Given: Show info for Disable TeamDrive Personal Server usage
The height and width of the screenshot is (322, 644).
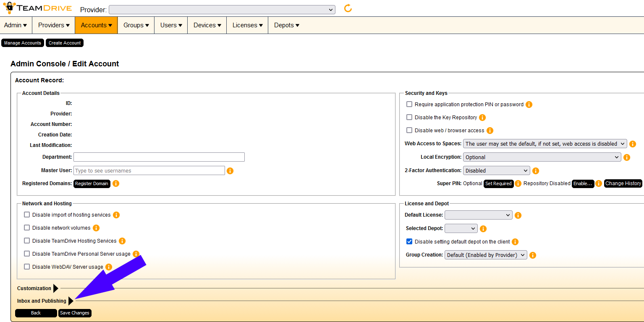Looking at the screenshot, I should coord(136,254).
